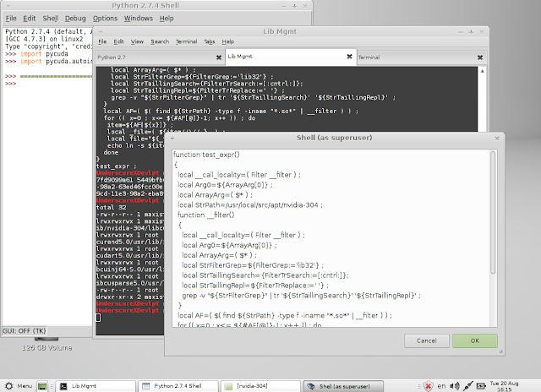Click the 'local AF=( $( find' line in the dialog
The height and width of the screenshot is (392, 541).
[x=285, y=316]
